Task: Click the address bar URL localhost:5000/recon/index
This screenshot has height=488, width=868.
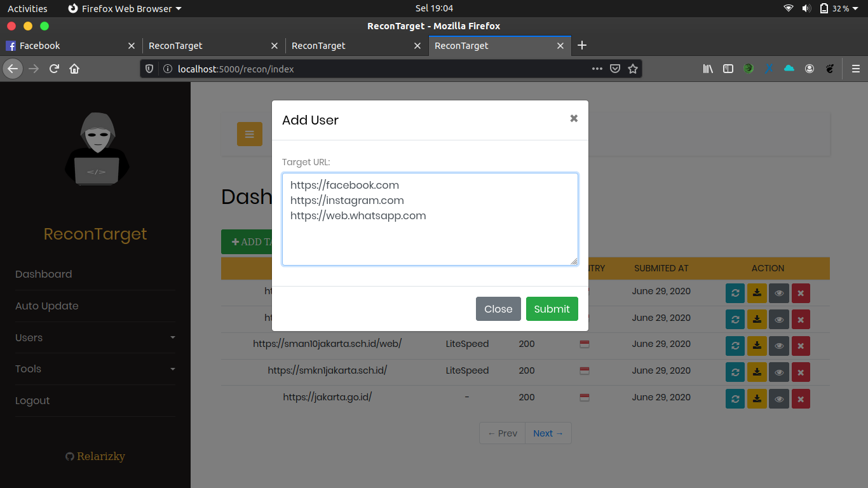Action: (x=236, y=69)
